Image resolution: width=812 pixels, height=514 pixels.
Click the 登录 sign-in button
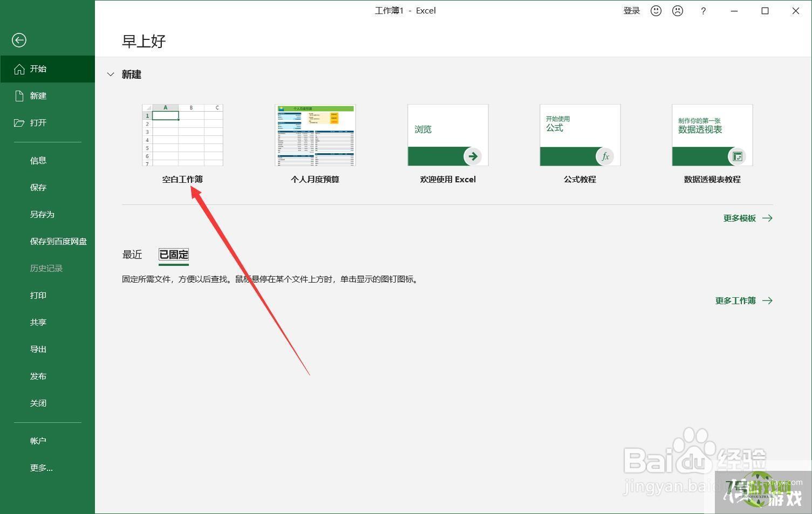632,11
